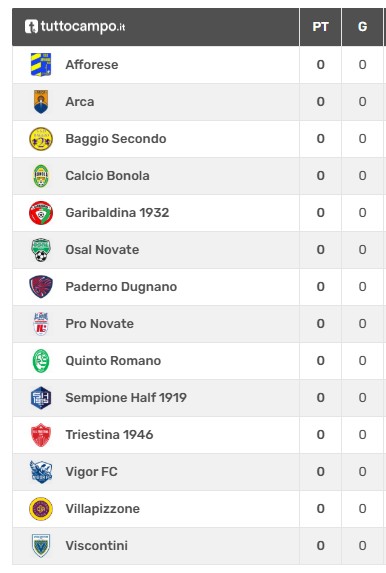Click the Pro Novate team crest

coord(41,324)
